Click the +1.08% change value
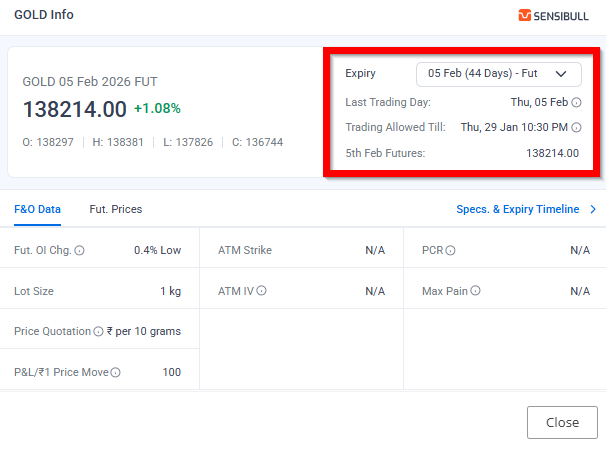Viewport: 606px width, 451px height. click(x=157, y=108)
